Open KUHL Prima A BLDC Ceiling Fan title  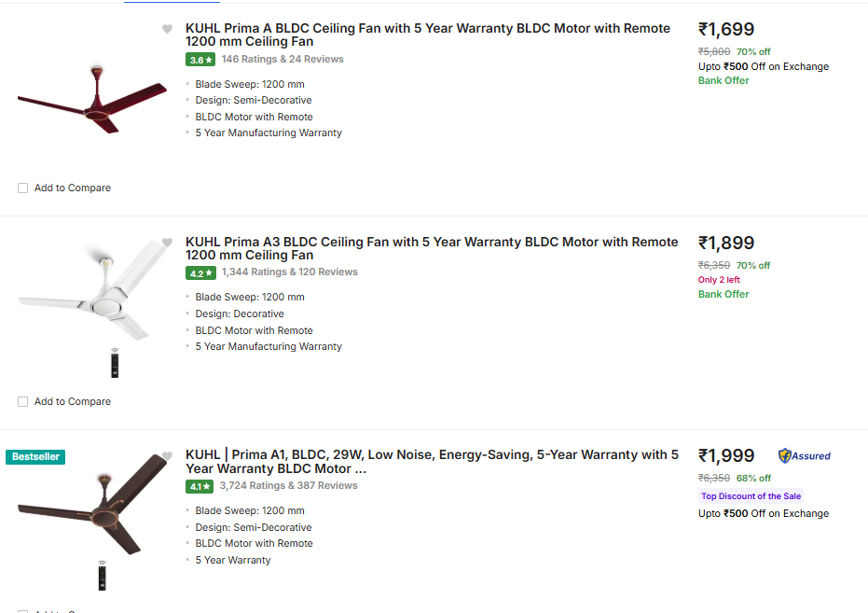[428, 35]
